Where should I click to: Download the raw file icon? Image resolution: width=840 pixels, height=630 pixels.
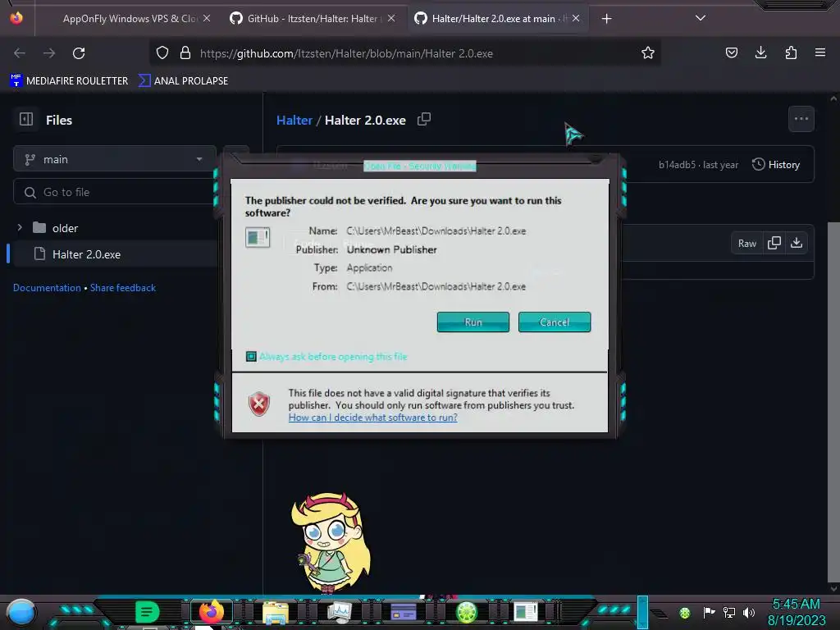coord(796,243)
